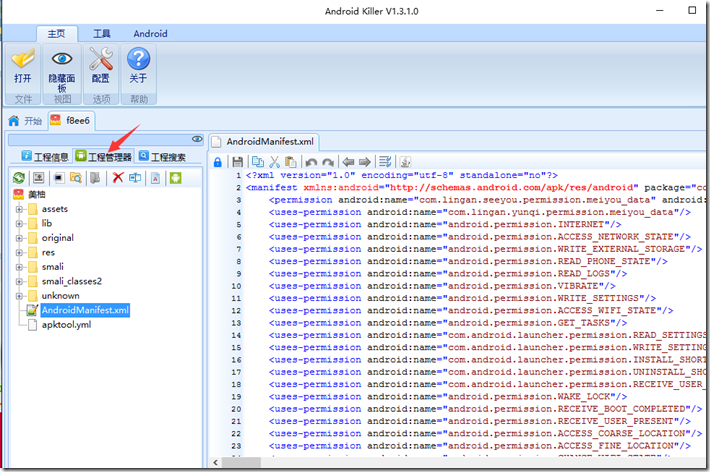710x472 pixels.
Task: Toggle the eye icon in the filter bar
Action: click(x=197, y=139)
